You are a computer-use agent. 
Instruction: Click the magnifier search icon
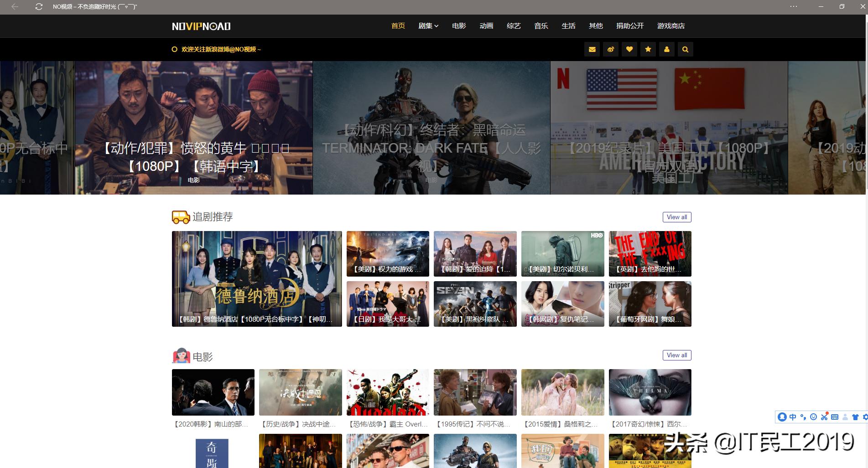685,49
